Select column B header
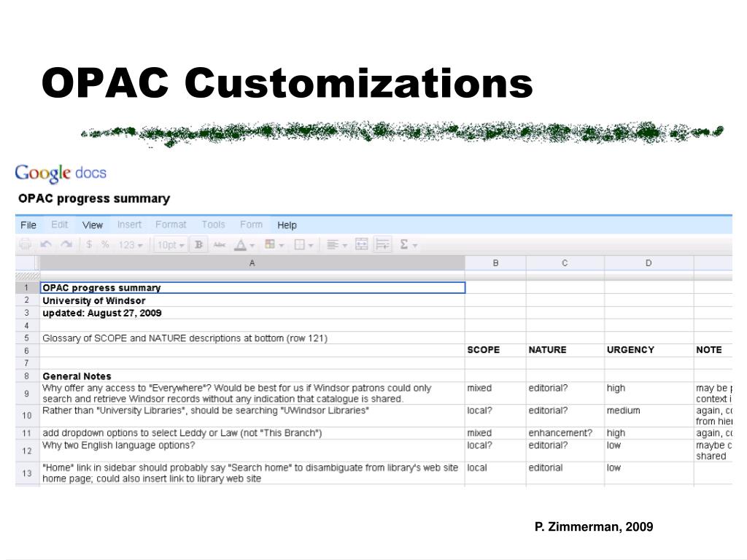Screen dimensions: 747x560 point(495,262)
